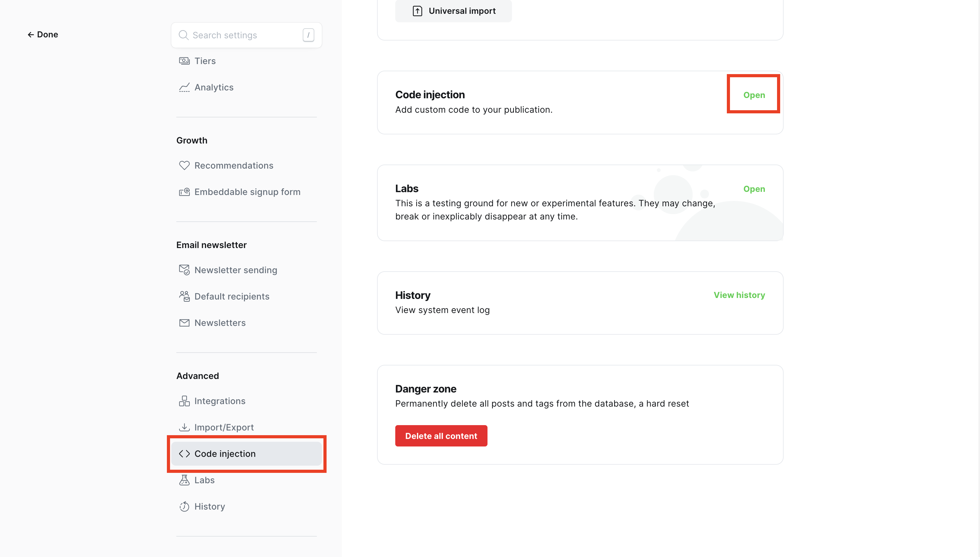Click the Universal import upload icon
The image size is (980, 557).
[x=418, y=11]
